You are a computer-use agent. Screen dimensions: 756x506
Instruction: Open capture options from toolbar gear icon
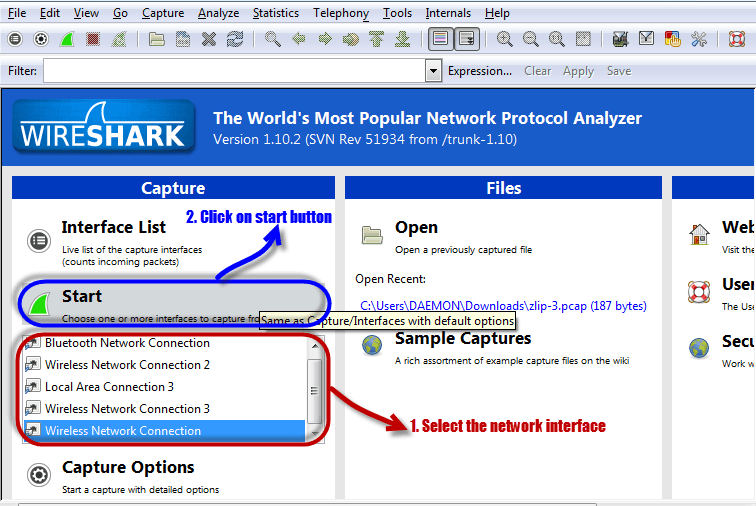(x=41, y=39)
